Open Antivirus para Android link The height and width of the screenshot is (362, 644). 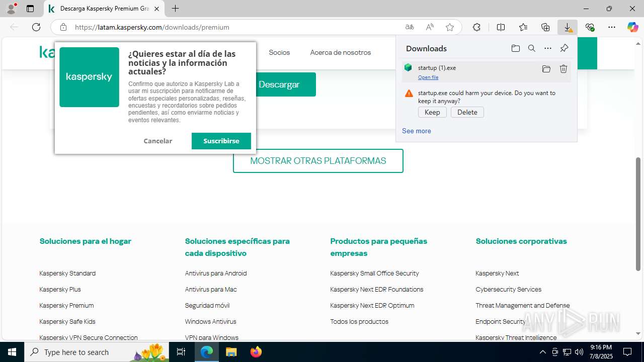(x=216, y=274)
